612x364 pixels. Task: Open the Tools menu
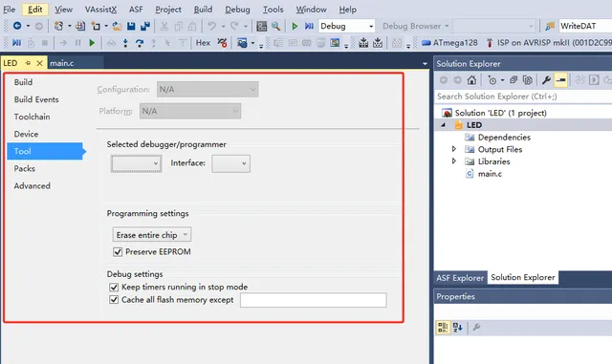(x=273, y=10)
